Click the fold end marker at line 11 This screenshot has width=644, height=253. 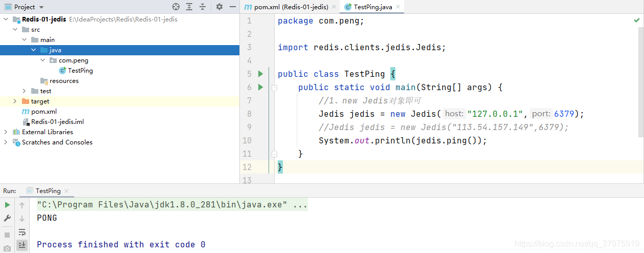tap(274, 154)
